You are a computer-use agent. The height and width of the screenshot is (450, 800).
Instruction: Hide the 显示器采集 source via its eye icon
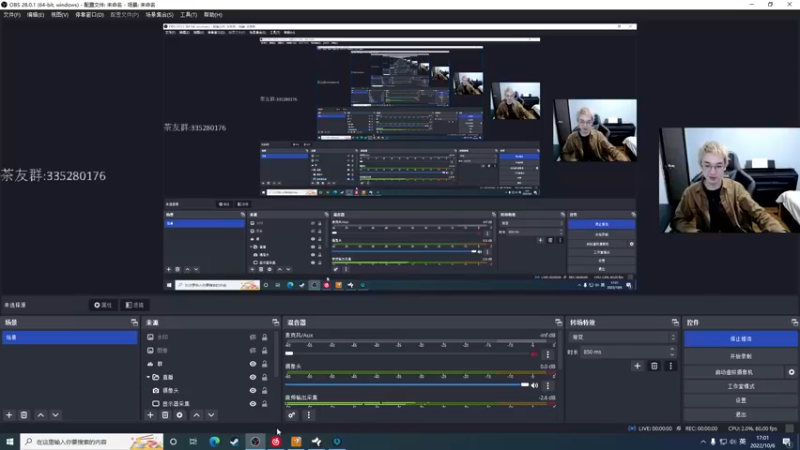pos(253,404)
